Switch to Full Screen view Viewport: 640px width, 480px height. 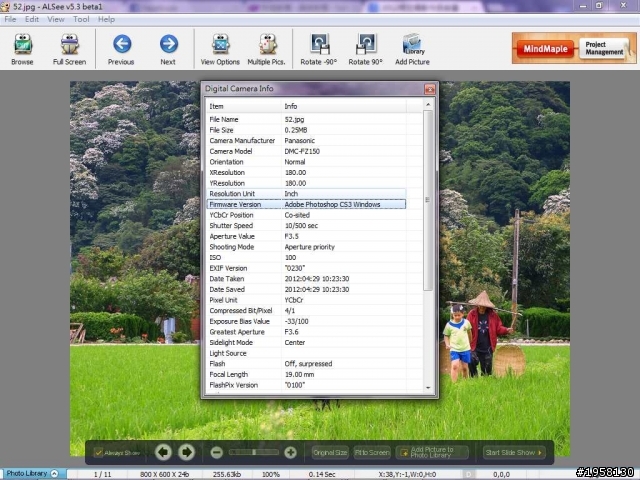click(69, 49)
